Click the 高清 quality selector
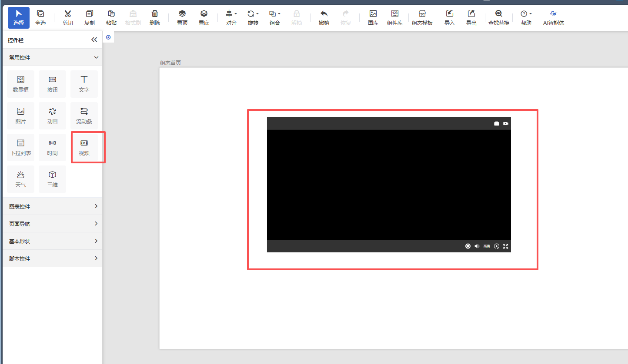This screenshot has width=628, height=364. pos(487,246)
